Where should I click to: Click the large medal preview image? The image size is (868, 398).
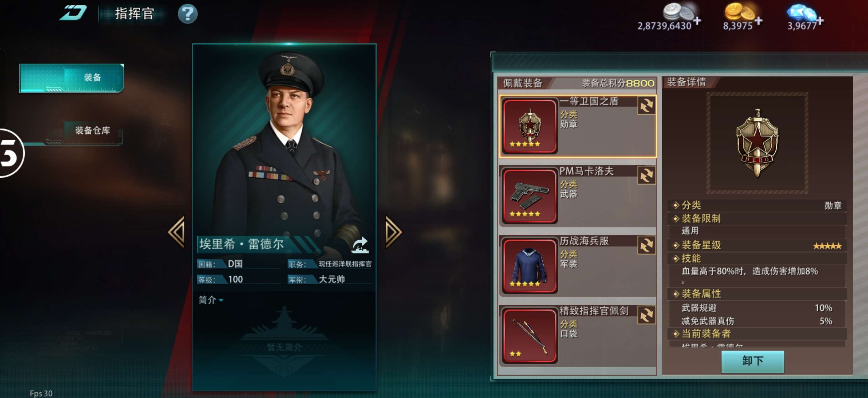click(757, 143)
